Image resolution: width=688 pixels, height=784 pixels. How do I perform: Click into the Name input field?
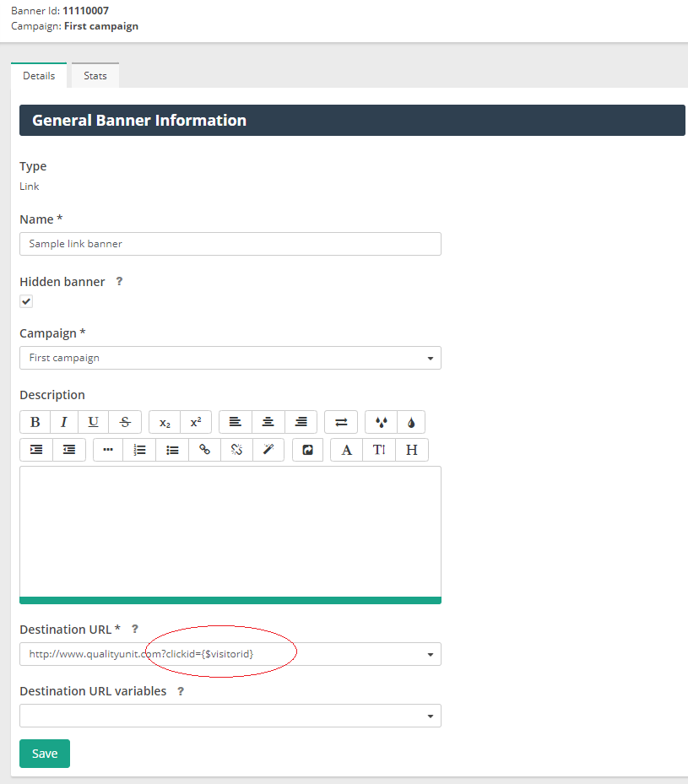(230, 244)
